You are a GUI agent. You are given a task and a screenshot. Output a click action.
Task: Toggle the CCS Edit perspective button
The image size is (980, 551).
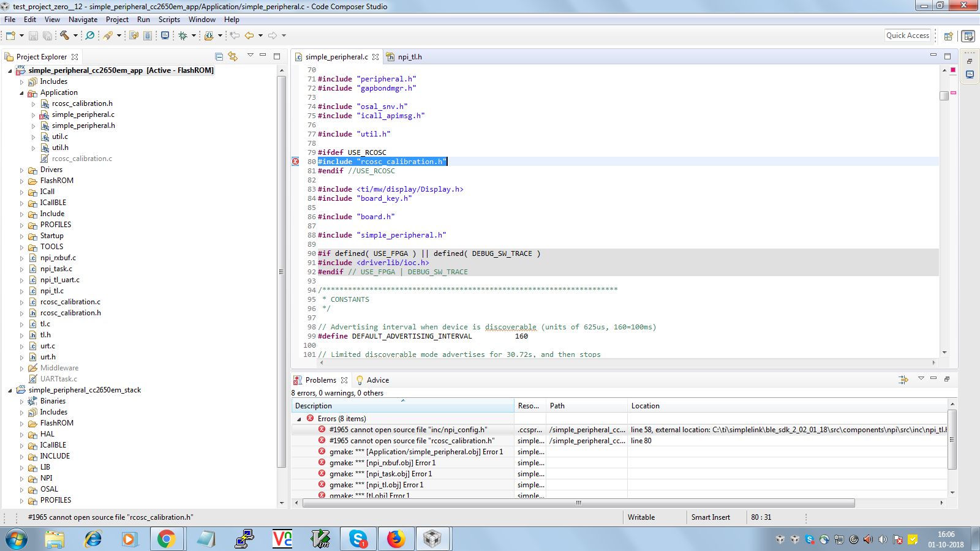[x=968, y=36]
